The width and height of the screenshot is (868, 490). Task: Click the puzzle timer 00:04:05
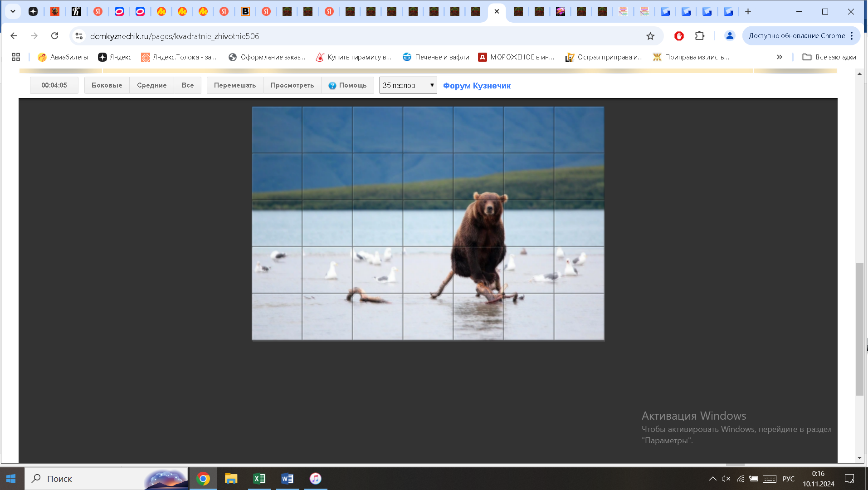(x=54, y=85)
